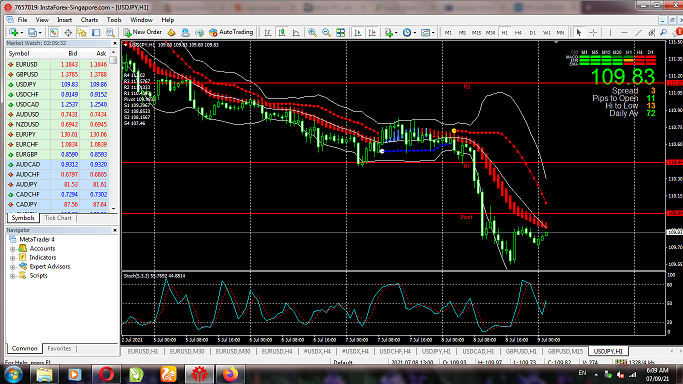683x384 pixels.
Task: Switch chart to line chart style
Action: [x=296, y=33]
